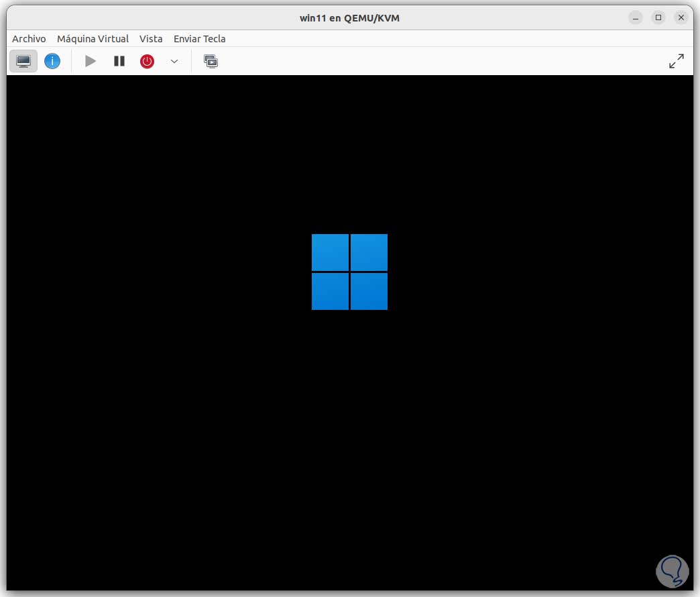Expand the shutdown options dropdown arrow
Viewport: 700px width, 597px height.
(174, 61)
